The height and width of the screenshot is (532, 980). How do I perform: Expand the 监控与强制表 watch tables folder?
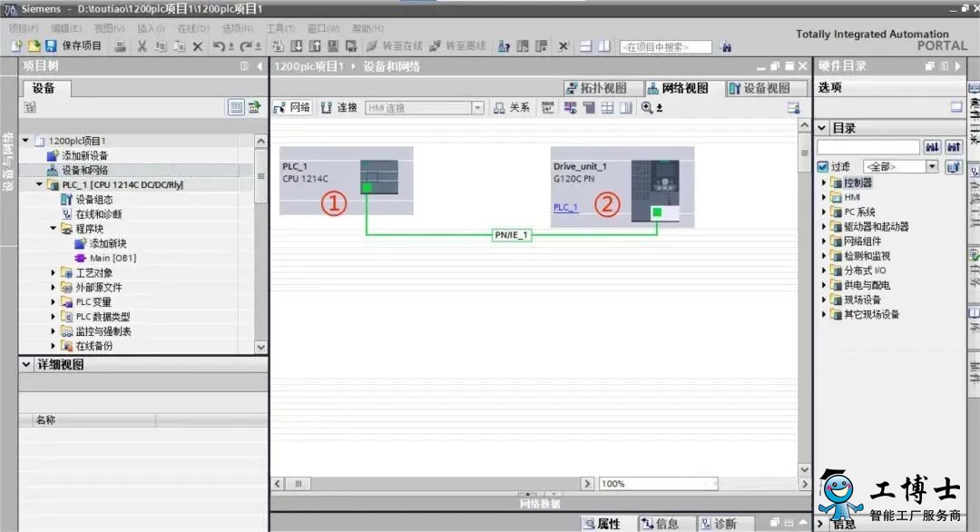(54, 331)
